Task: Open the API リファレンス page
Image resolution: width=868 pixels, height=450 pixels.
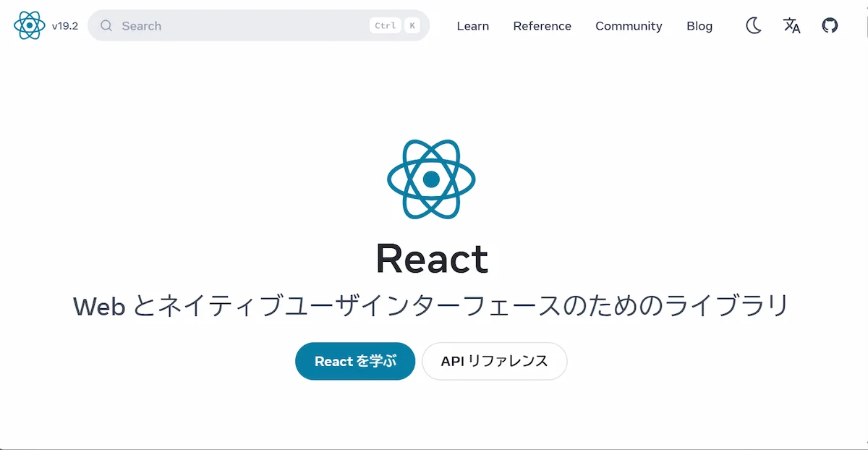Action: coord(494,361)
